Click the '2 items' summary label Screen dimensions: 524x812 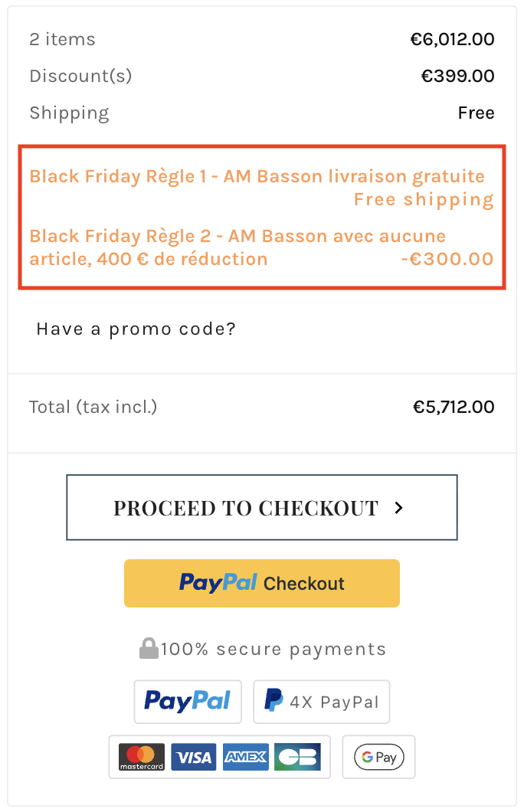tap(62, 39)
